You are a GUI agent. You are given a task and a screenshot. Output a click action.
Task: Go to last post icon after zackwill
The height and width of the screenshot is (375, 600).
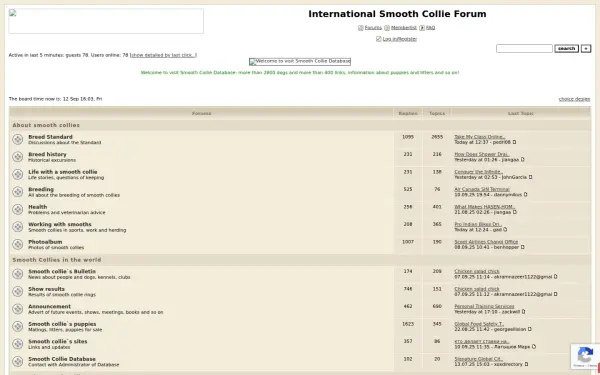pyautogui.click(x=523, y=312)
